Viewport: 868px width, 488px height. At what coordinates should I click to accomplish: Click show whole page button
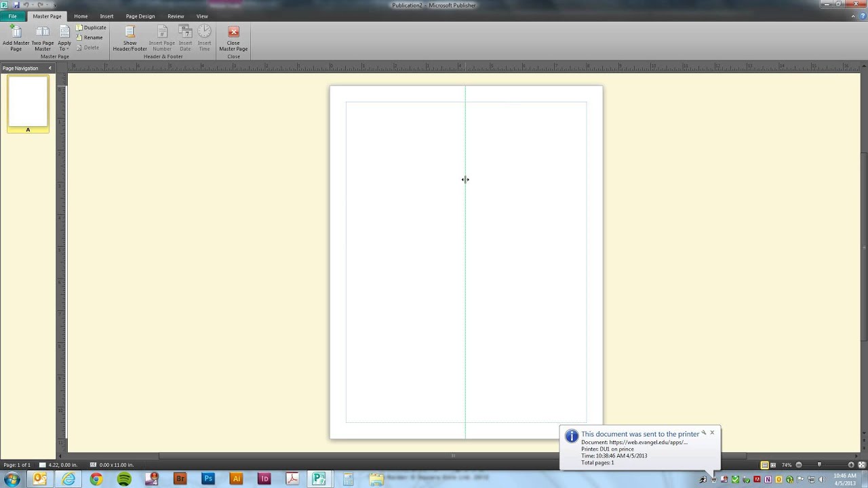tap(862, 465)
